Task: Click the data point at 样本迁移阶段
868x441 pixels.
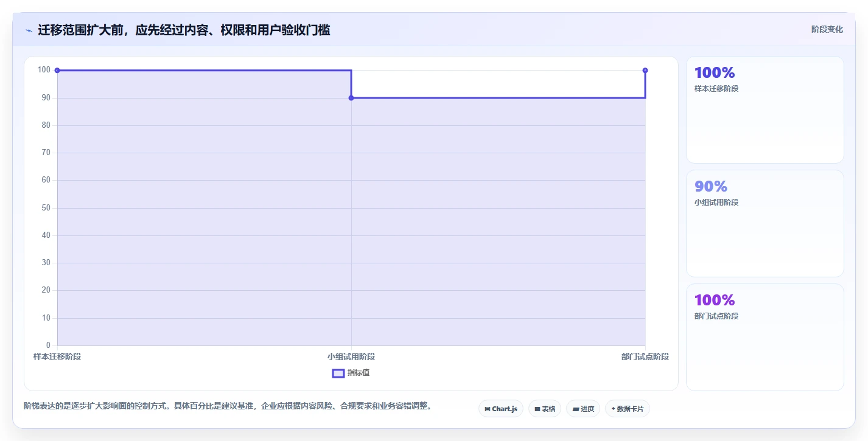Action: click(57, 71)
